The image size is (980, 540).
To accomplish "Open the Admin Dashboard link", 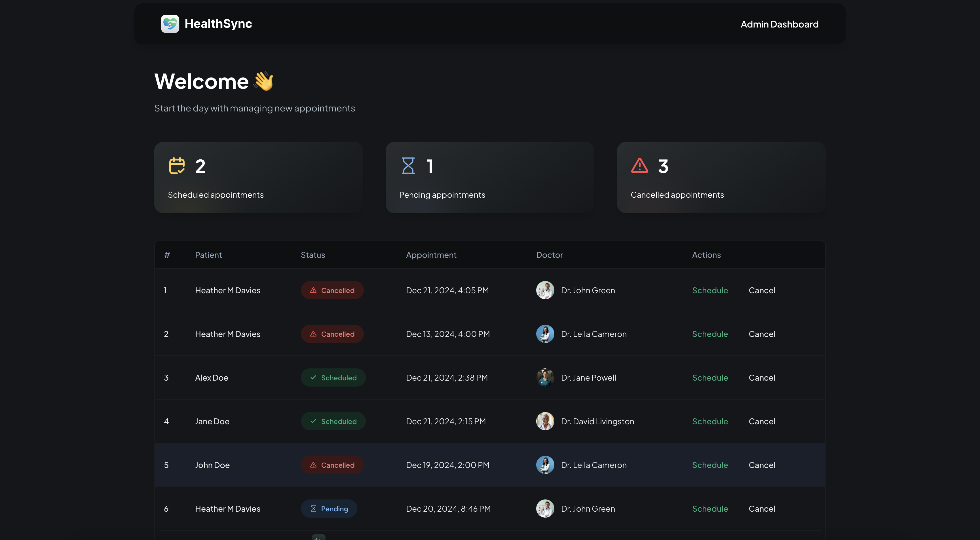I will 780,24.
